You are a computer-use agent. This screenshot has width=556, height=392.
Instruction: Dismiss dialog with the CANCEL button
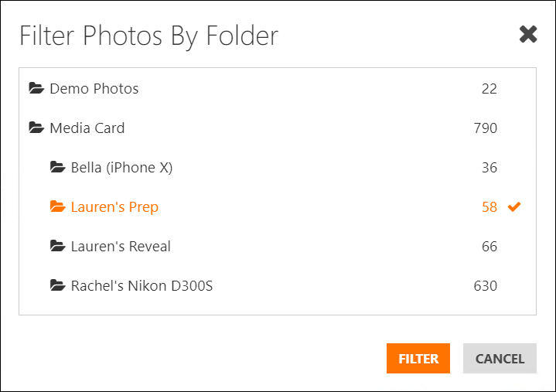point(500,358)
